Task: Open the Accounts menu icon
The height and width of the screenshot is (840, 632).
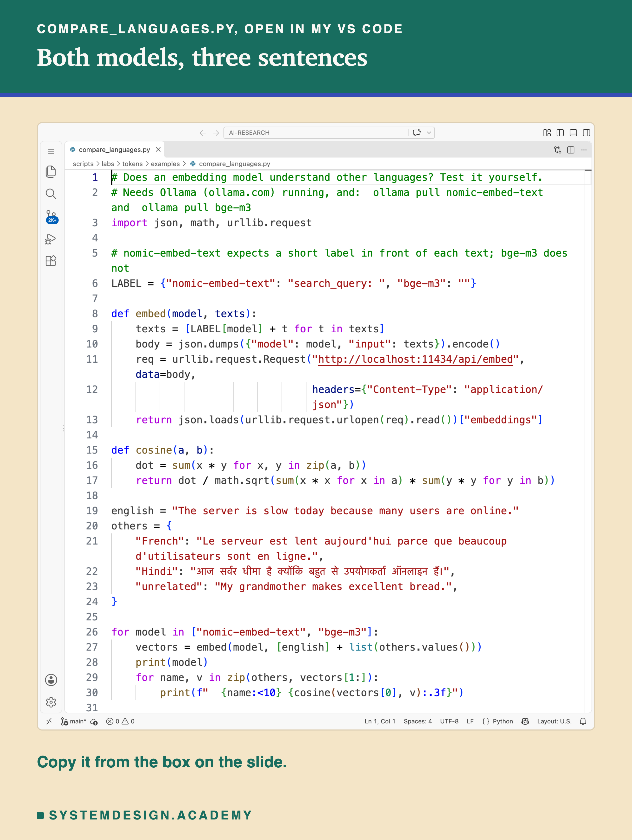Action: tap(51, 680)
